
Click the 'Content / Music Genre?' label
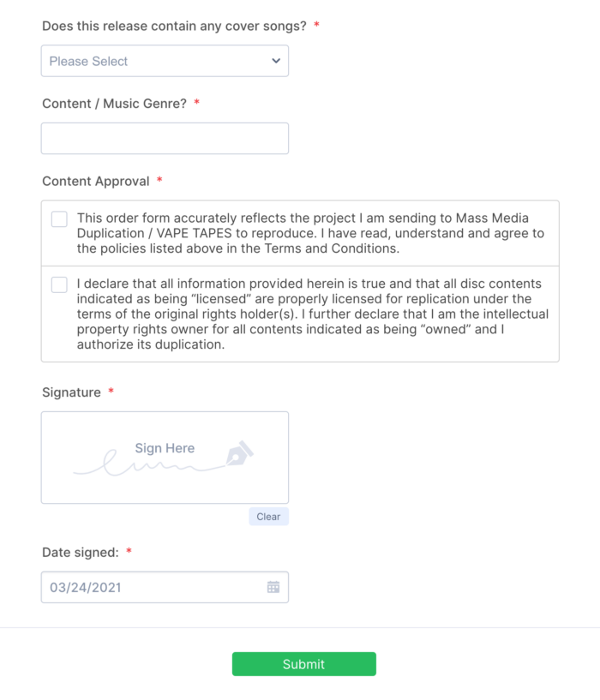(x=114, y=104)
